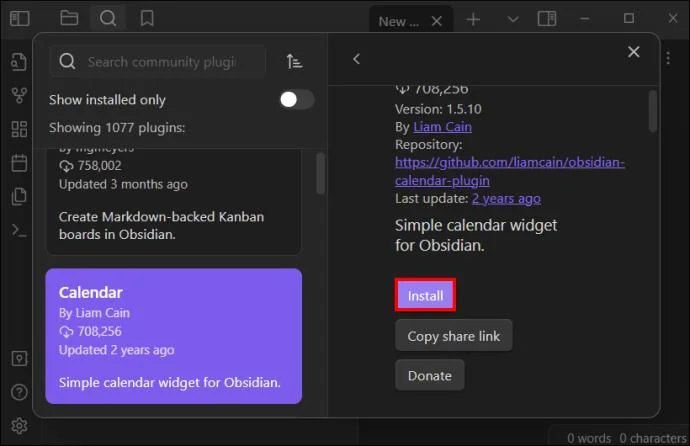Go back with the left chevron
Image resolution: width=690 pixels, height=446 pixels.
(x=356, y=59)
